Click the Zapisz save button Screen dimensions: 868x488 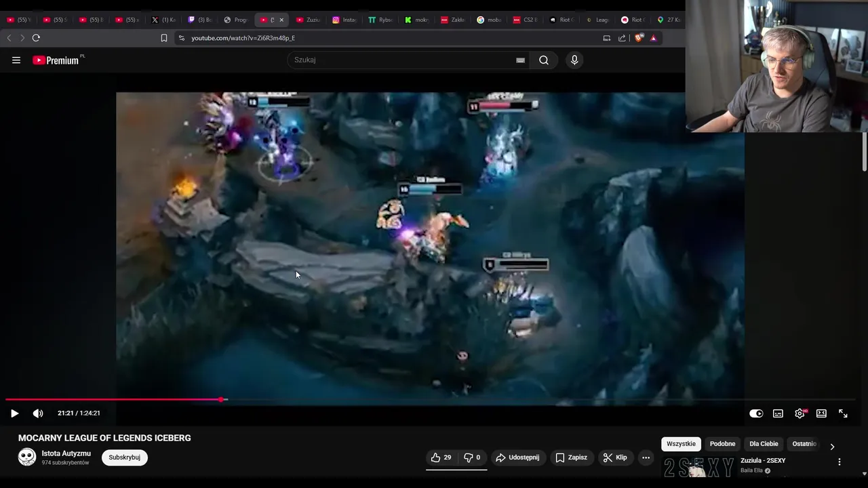click(571, 457)
